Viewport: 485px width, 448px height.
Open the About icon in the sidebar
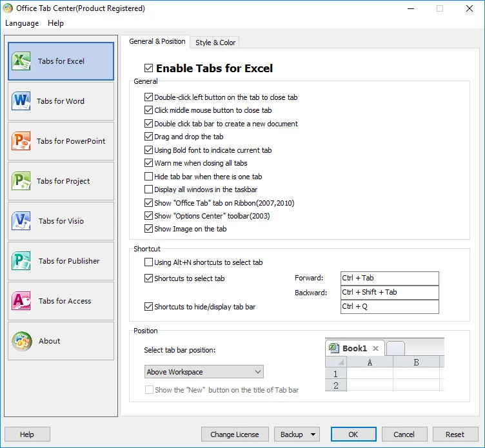[x=22, y=341]
